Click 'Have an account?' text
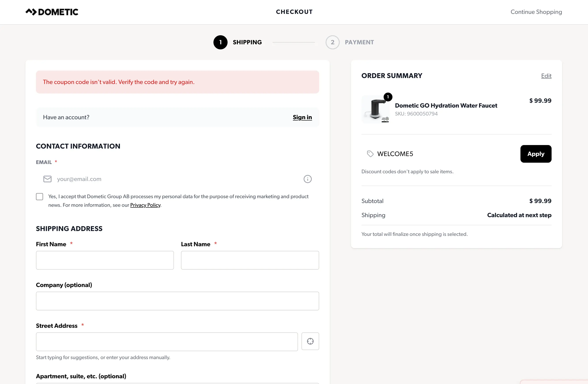Screen dimensions: 588x384 point(66,117)
